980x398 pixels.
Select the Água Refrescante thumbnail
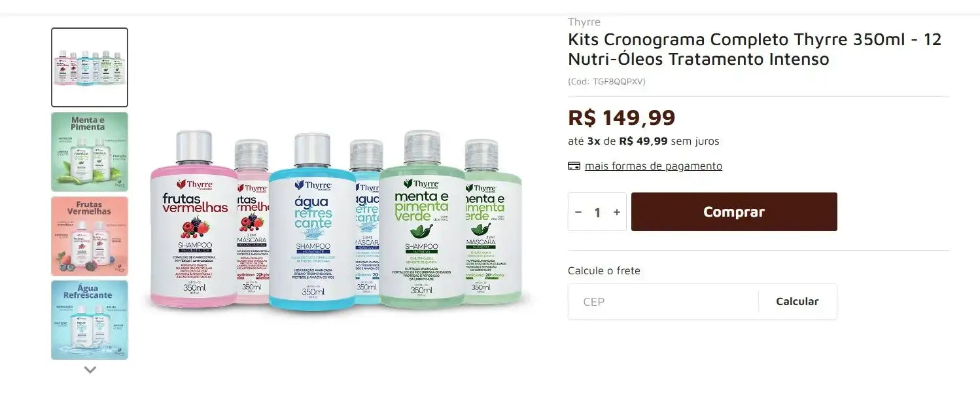[x=90, y=320]
